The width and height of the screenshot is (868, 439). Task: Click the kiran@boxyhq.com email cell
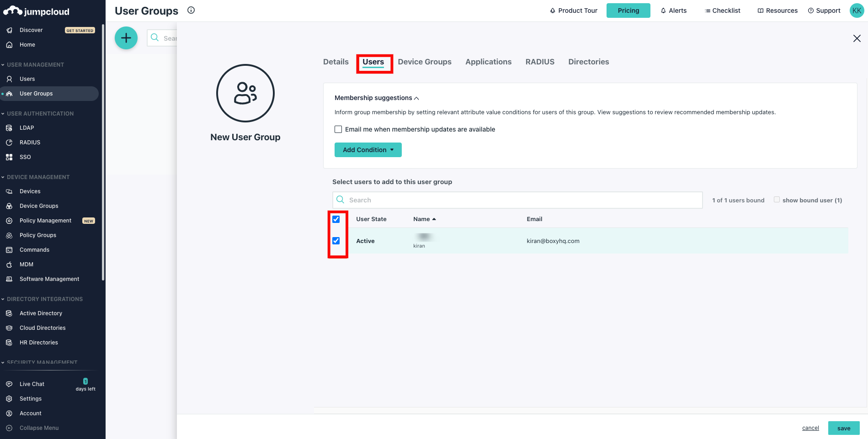click(x=553, y=241)
